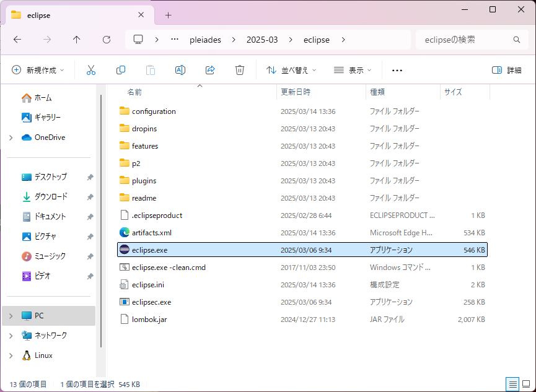Viewport: 536px width, 392px height.
Task: Go up one folder level arrow
Action: 77,40
